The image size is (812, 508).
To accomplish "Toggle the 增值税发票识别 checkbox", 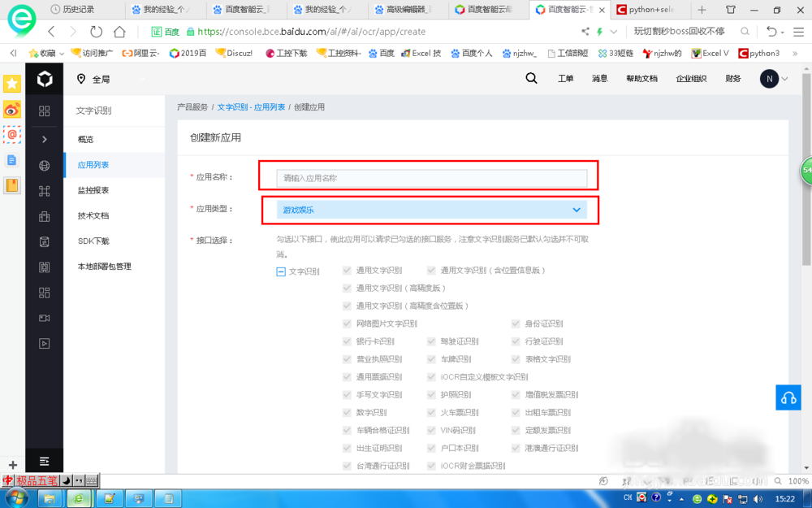I will click(516, 394).
